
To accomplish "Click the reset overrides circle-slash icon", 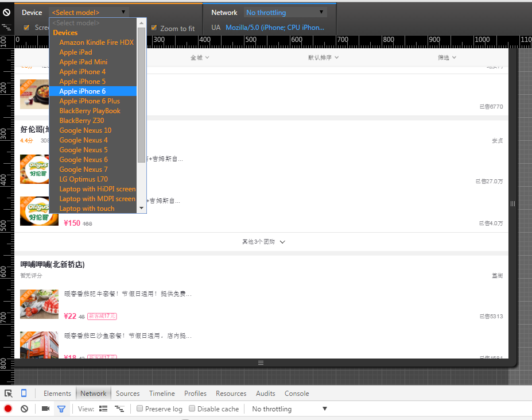I will pos(6,13).
